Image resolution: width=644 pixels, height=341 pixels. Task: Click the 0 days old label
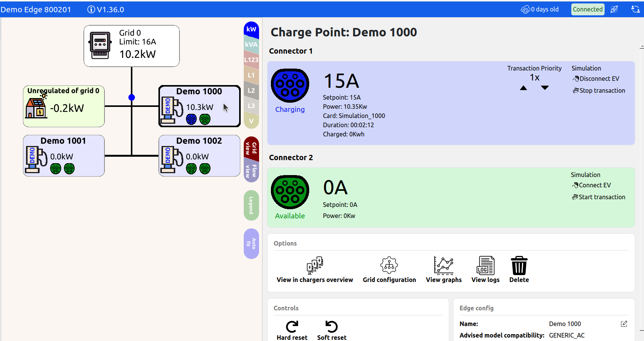pos(545,9)
